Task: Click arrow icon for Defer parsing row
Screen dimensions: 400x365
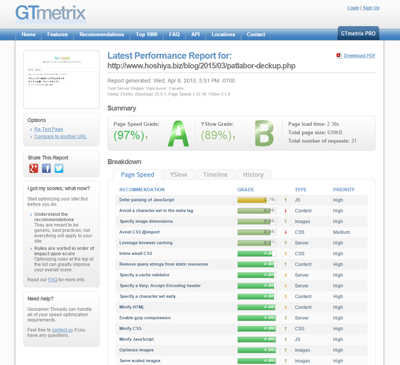Action: pos(286,200)
